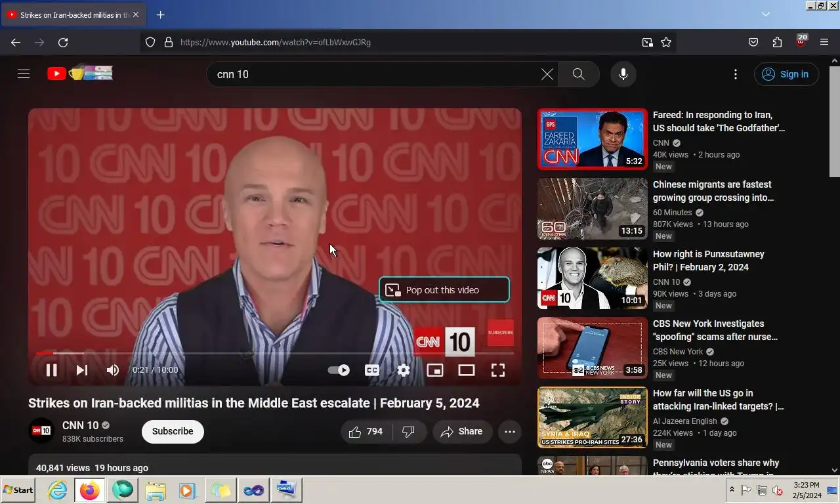Image resolution: width=840 pixels, height=504 pixels.
Task: Subscribe to CNN 10 channel
Action: tap(173, 431)
